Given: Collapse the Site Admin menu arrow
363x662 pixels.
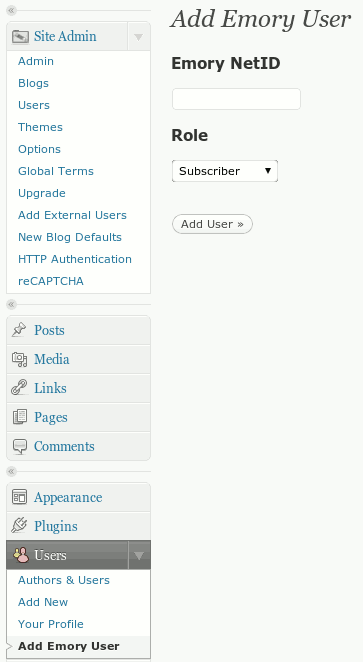Looking at the screenshot, I should pos(138,37).
